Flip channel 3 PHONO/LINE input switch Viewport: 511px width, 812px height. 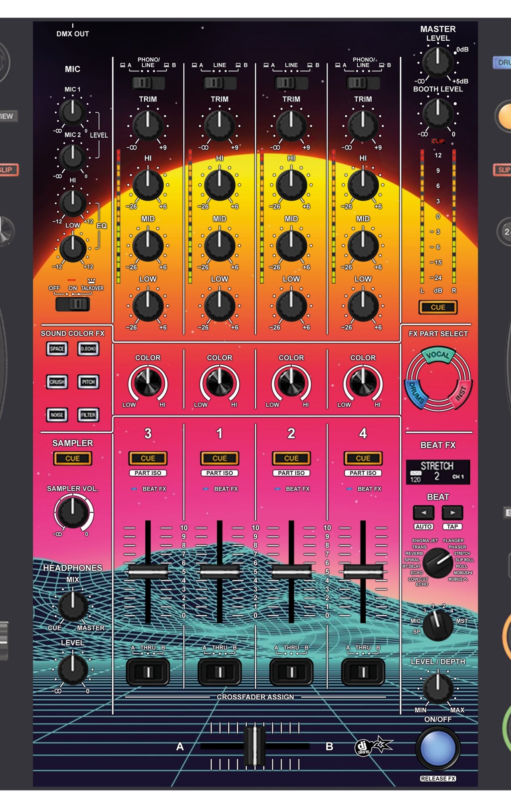[x=148, y=83]
